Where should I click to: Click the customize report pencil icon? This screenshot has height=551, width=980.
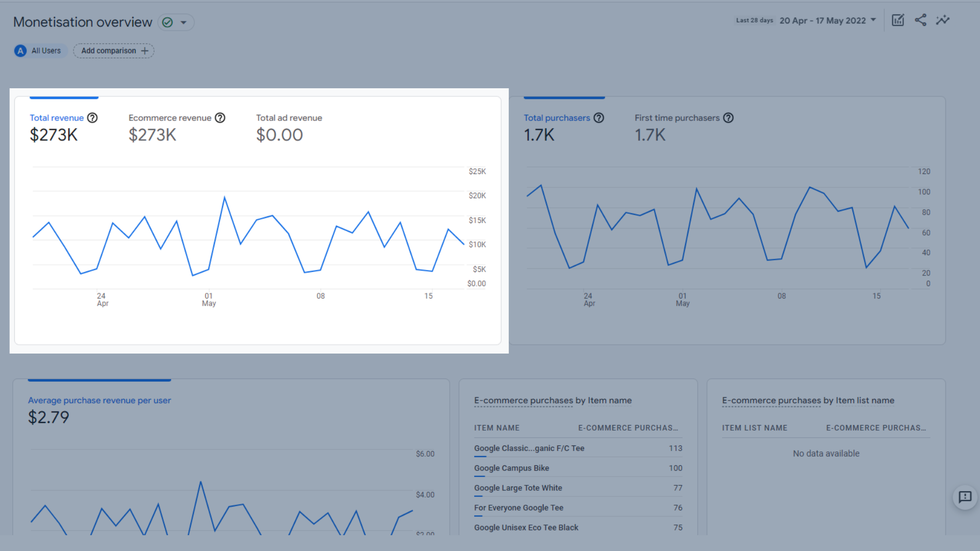(898, 20)
